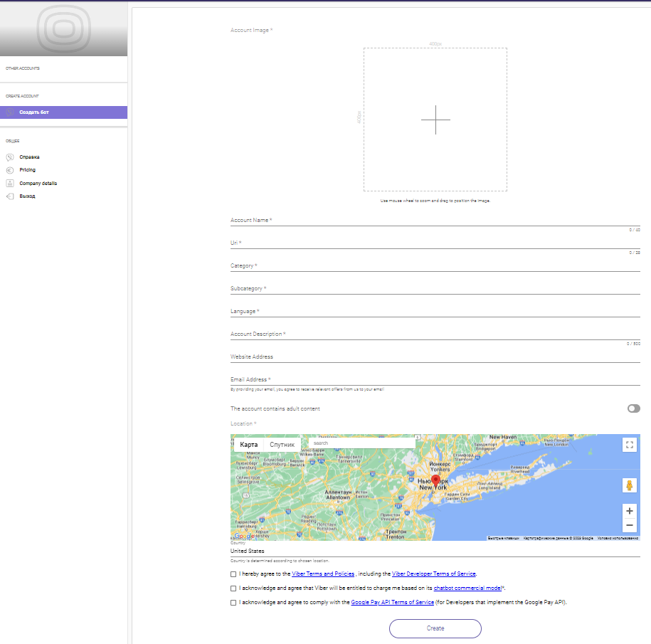Screen dimensions: 651x644
Task: Click the Account Name input field
Action: [435, 221]
